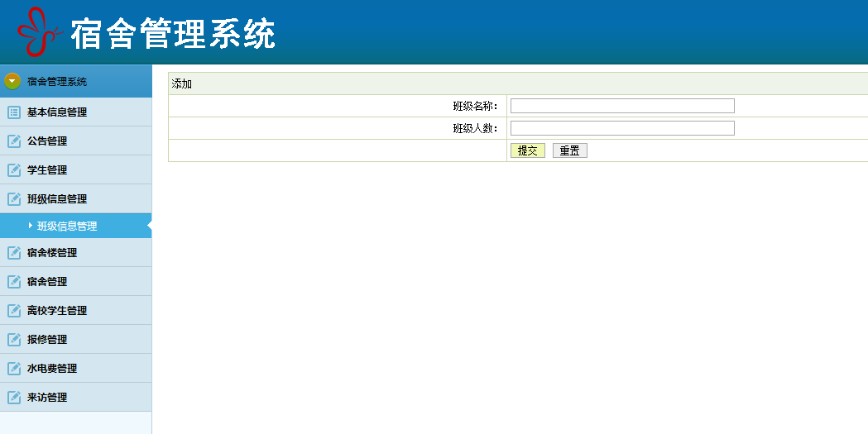Click the 宿舍管理系统 sidebar header text
868x434 pixels.
pos(57,82)
